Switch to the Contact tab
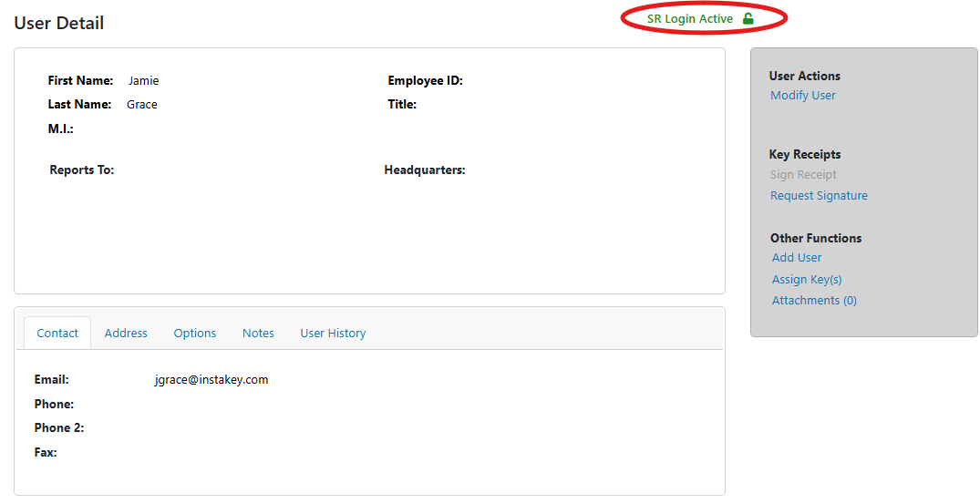The height and width of the screenshot is (504, 980). click(57, 333)
